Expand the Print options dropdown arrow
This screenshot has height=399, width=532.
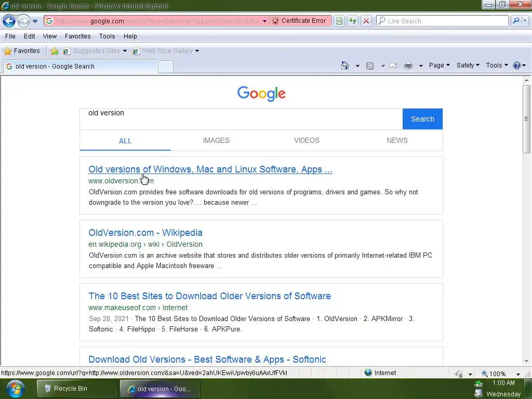(421, 66)
